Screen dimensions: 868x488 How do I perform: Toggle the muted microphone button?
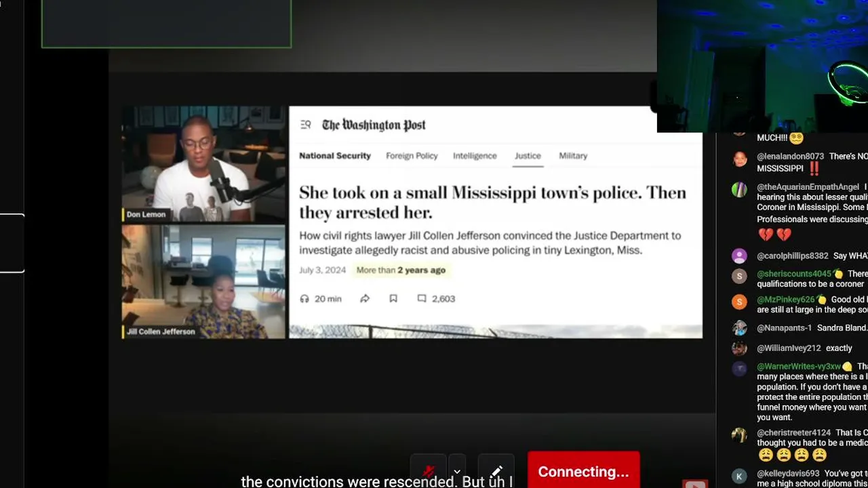point(429,471)
